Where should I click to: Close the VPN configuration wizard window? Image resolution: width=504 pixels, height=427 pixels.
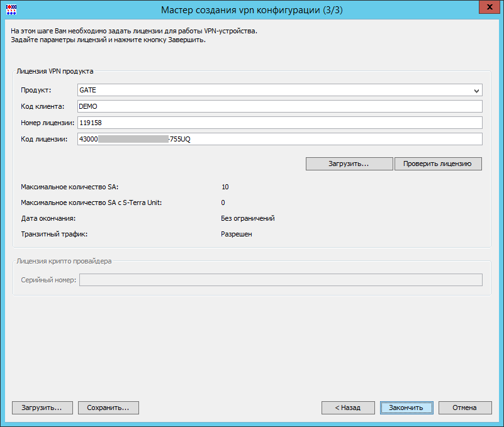490,7
